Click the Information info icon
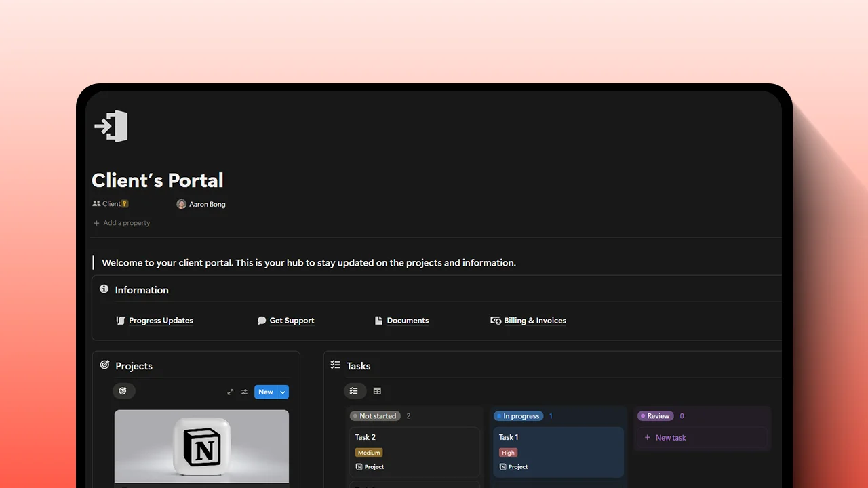The image size is (868, 488). point(104,289)
